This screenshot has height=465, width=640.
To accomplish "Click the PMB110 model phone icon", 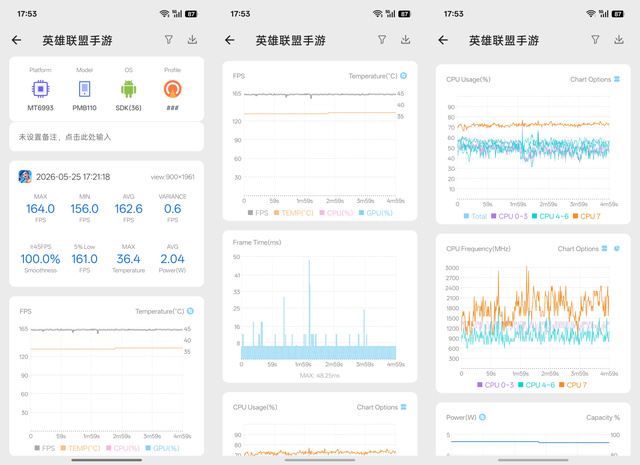I will (x=84, y=89).
